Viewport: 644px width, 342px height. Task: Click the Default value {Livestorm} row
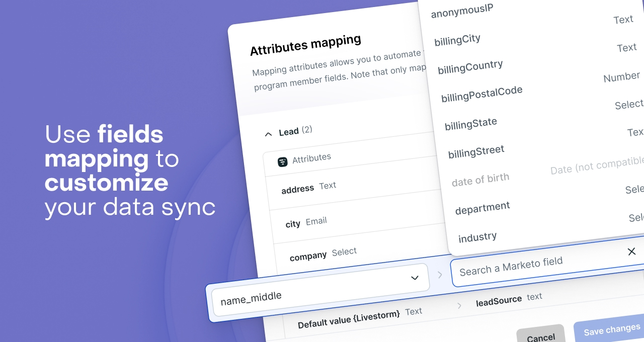click(360, 319)
